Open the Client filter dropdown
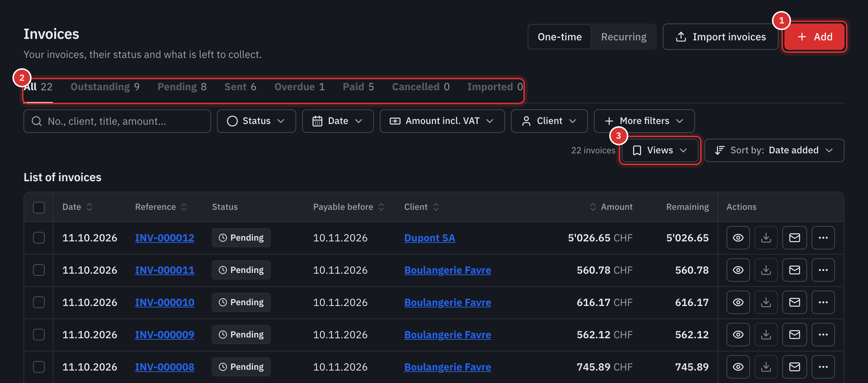Viewport: 868px width, 383px height. [549, 121]
